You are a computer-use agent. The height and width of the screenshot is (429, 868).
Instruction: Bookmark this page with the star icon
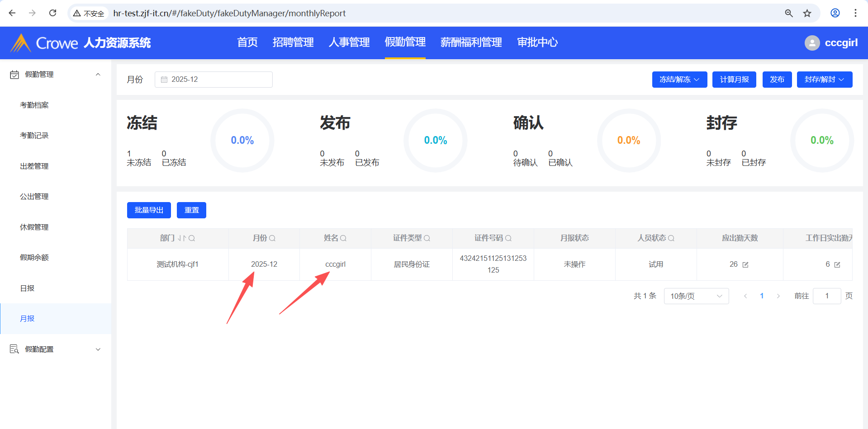(807, 13)
